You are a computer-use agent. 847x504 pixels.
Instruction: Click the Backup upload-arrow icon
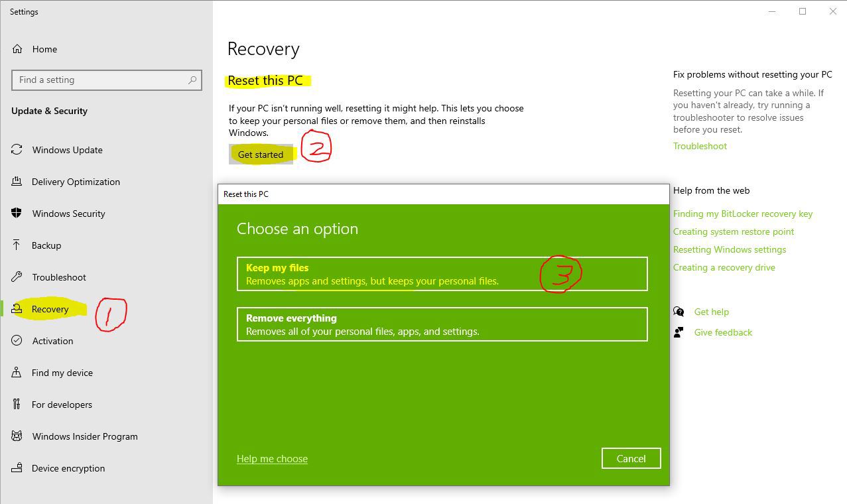[x=17, y=245]
